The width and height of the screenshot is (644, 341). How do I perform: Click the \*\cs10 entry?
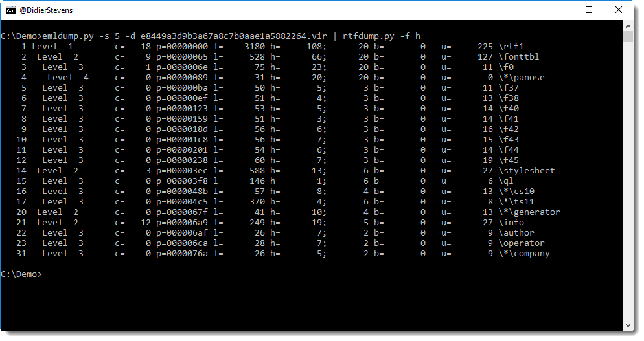click(x=516, y=192)
